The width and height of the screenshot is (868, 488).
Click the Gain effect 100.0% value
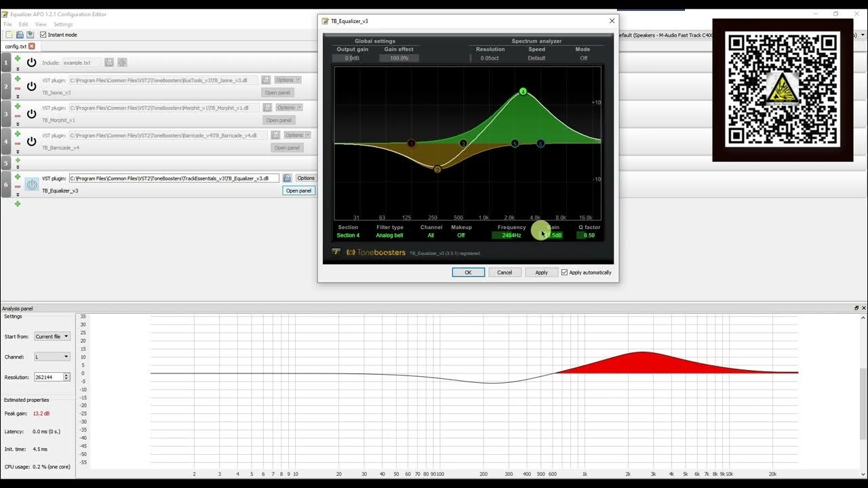(399, 58)
